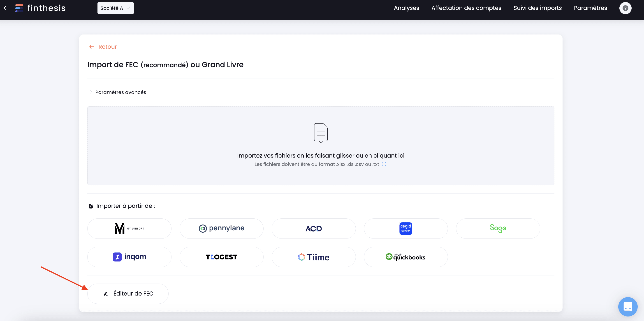Click the back chevron in the top bar
The height and width of the screenshot is (321, 644).
click(x=5, y=8)
